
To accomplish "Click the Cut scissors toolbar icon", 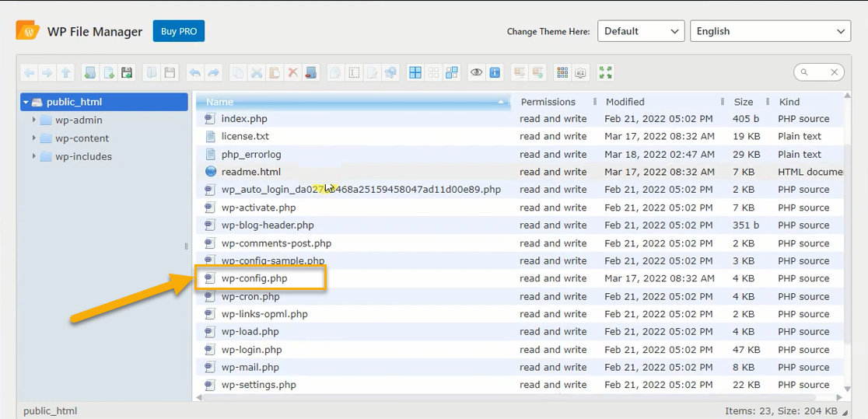I will tap(257, 72).
